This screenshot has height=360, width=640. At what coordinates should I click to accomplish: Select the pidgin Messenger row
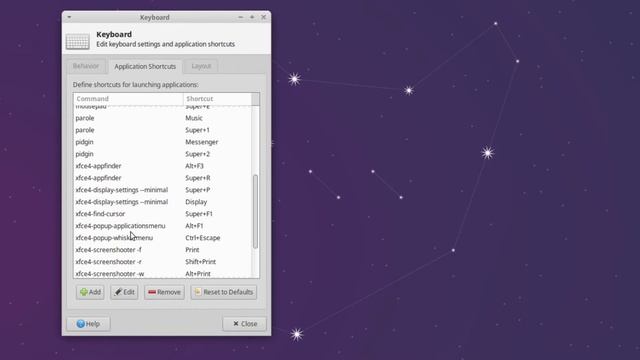[163, 142]
